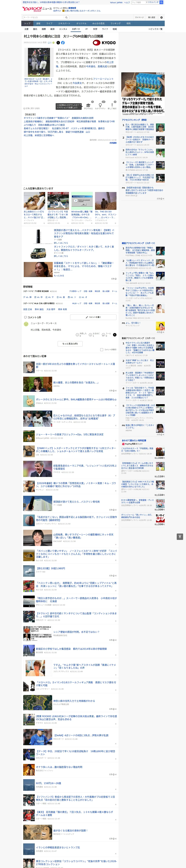Image resolution: width=186 pixels, height=868 pixels.
Task: Click the keyword search magnifier icon
Action: [66, 17]
